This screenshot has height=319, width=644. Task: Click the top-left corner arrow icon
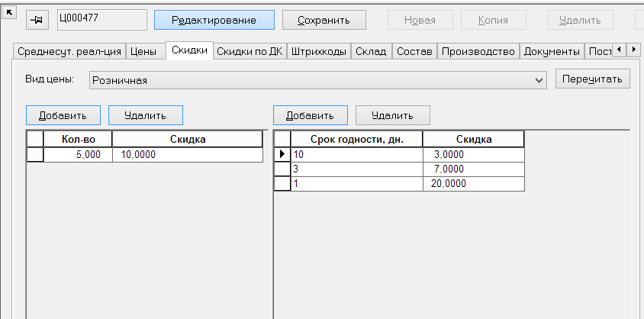8,13
